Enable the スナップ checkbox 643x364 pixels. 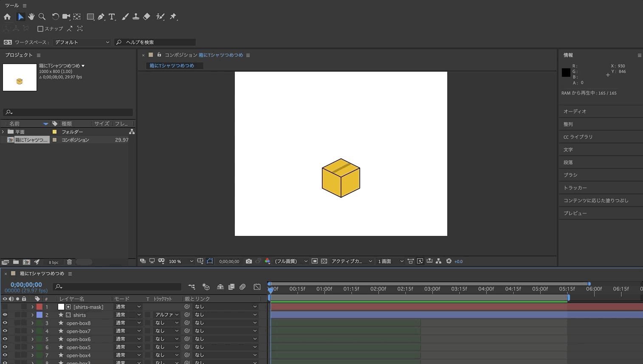click(40, 29)
